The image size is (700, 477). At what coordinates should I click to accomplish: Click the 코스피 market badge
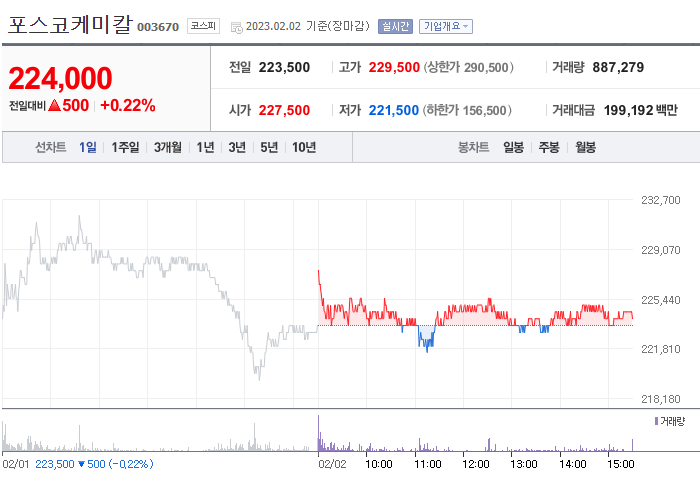click(x=203, y=26)
